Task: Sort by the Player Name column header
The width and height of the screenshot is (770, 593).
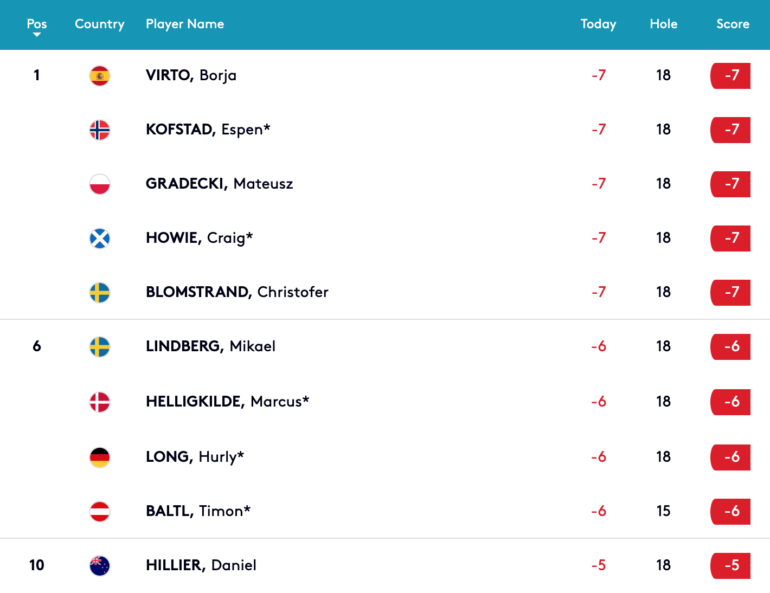Action: [185, 24]
